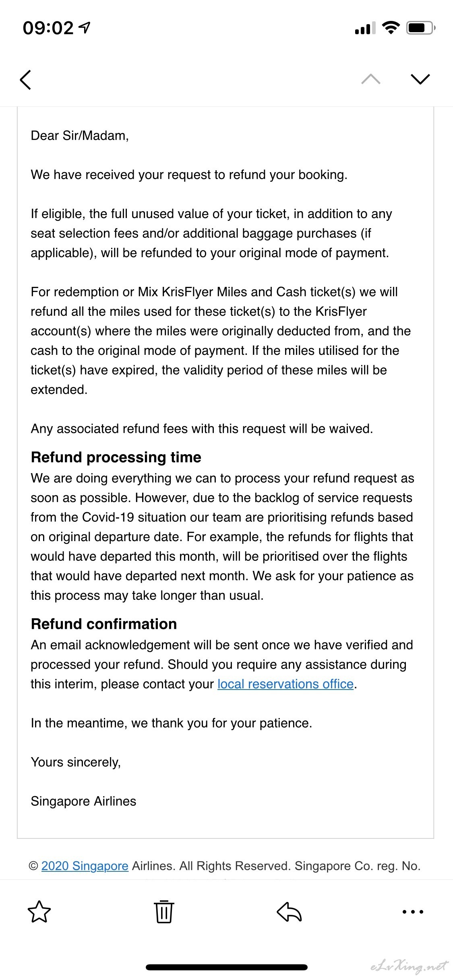
Task: Tap the back arrow to leave email
Action: (25, 79)
